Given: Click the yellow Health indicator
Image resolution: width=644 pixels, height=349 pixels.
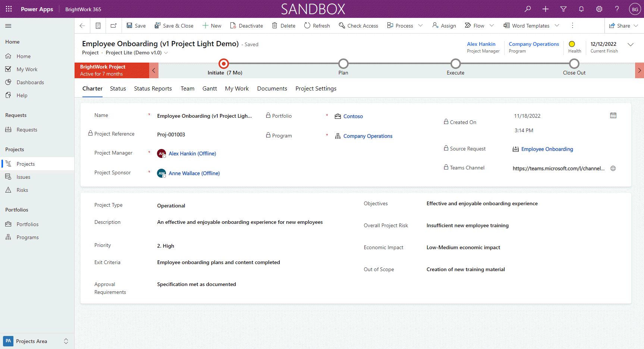Looking at the screenshot, I should [x=572, y=44].
